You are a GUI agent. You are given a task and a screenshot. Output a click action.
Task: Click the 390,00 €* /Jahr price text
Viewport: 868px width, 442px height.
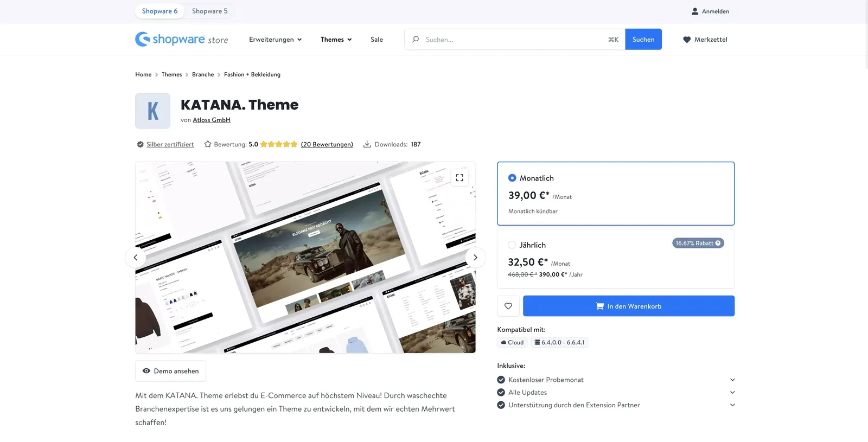(560, 274)
